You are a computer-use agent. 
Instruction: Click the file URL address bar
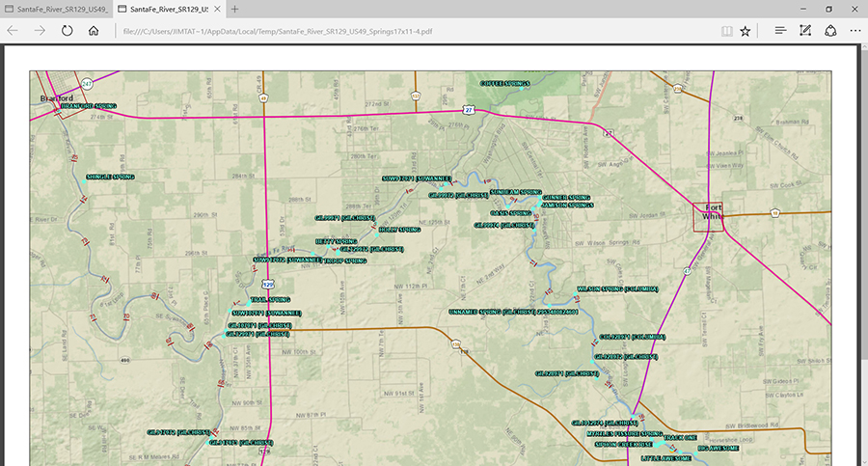tap(415, 31)
